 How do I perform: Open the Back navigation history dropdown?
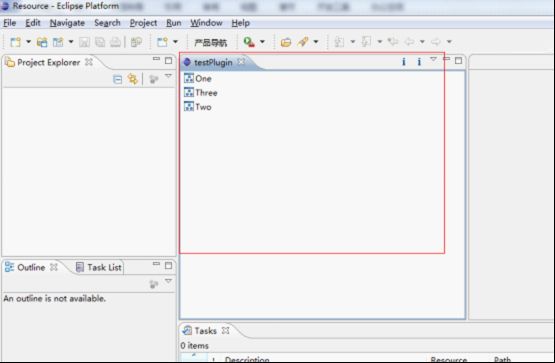[422, 42]
